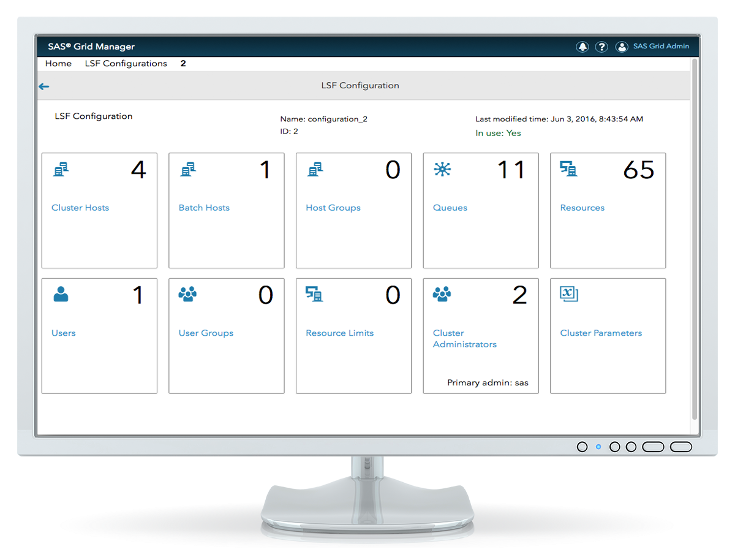Viewport: 735px width, 560px height.
Task: Click the Host Groups server icon
Action: point(315,169)
